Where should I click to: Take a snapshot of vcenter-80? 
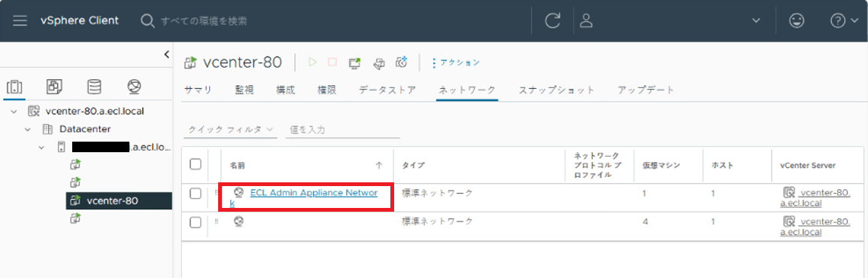pos(402,62)
